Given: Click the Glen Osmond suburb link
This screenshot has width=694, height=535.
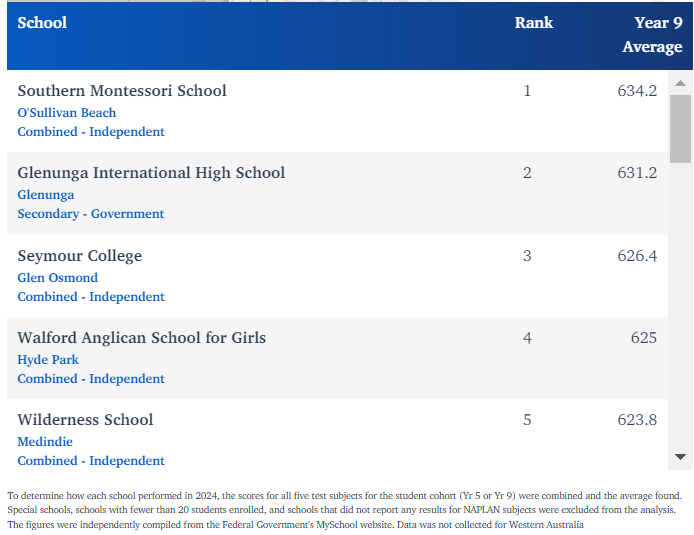Looking at the screenshot, I should tap(58, 278).
